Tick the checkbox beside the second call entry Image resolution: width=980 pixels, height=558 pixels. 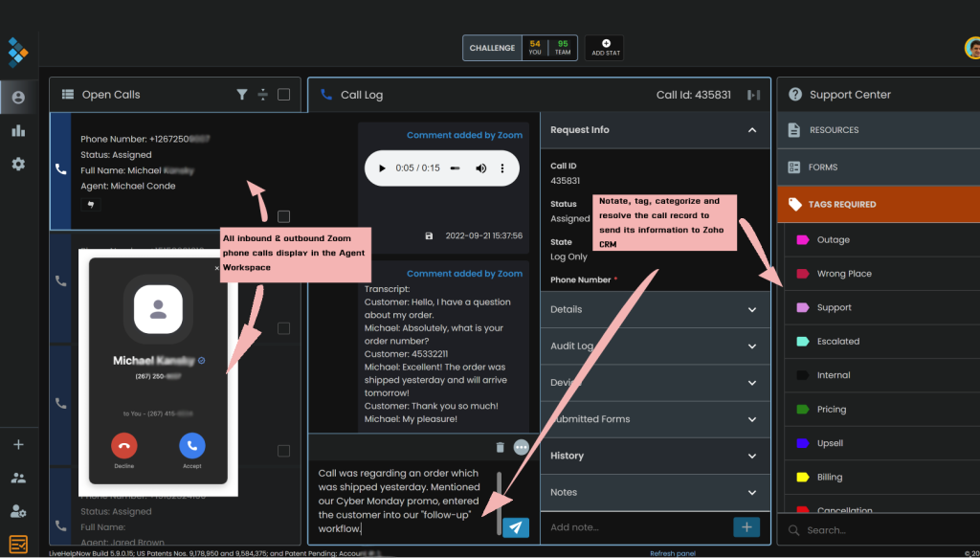tap(283, 326)
